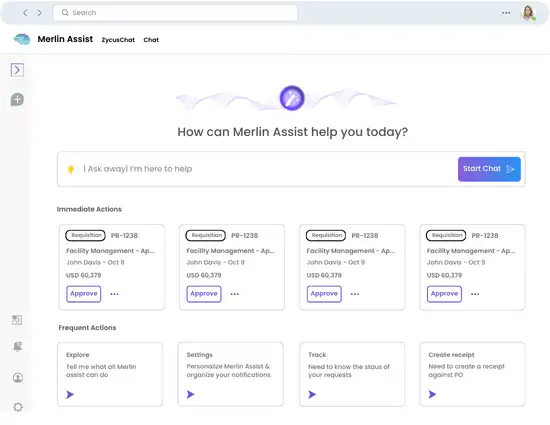The width and height of the screenshot is (550, 425).
Task: Approve the second PR-1238 requisition card
Action: (x=204, y=294)
